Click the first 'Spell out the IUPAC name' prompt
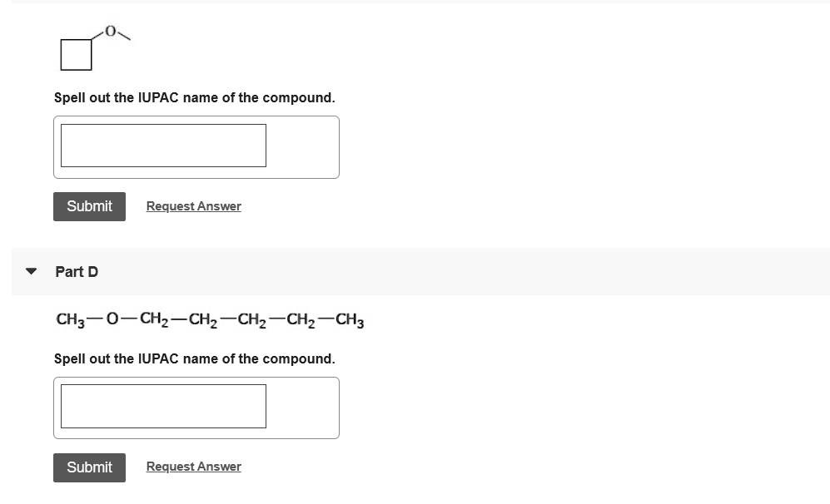830x504 pixels. (x=194, y=97)
